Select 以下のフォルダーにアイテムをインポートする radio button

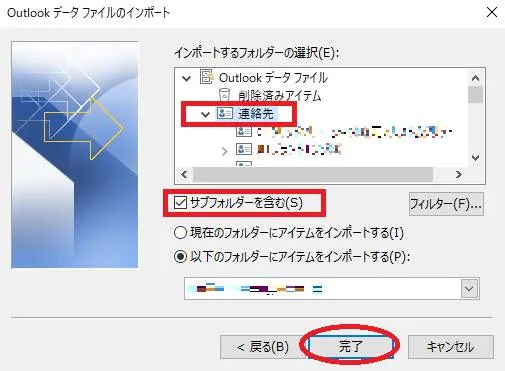(x=180, y=257)
